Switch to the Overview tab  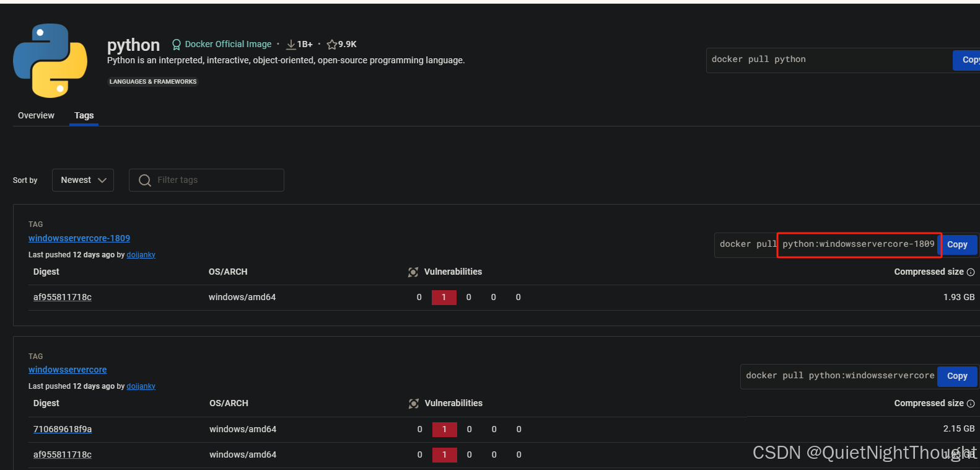36,115
